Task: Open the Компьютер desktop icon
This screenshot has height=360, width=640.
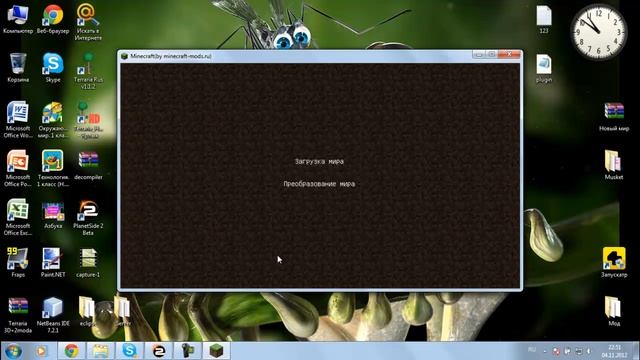Action: tap(18, 19)
